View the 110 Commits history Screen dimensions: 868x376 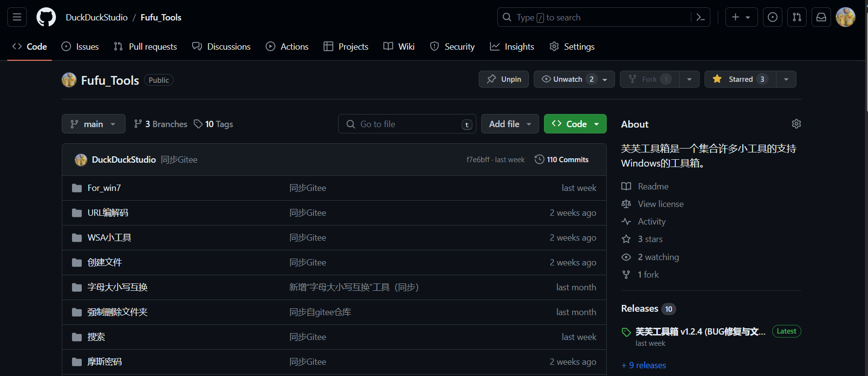(x=561, y=159)
